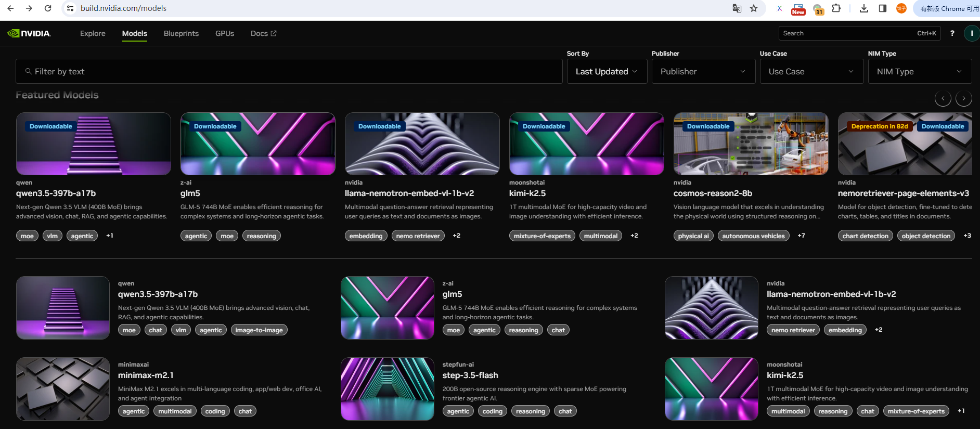The image size is (980, 429).
Task: Open the Sort By Last Updated dropdown
Action: click(x=607, y=71)
